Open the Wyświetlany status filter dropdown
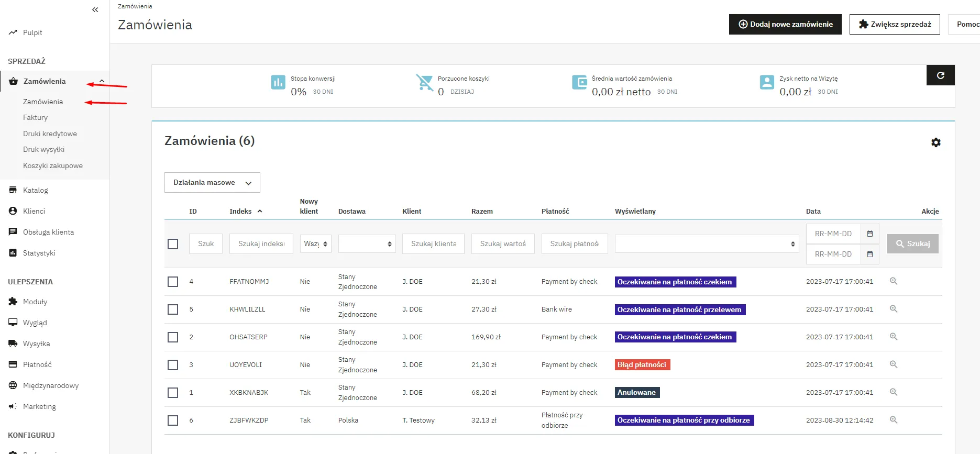Image resolution: width=980 pixels, height=454 pixels. pyautogui.click(x=706, y=244)
